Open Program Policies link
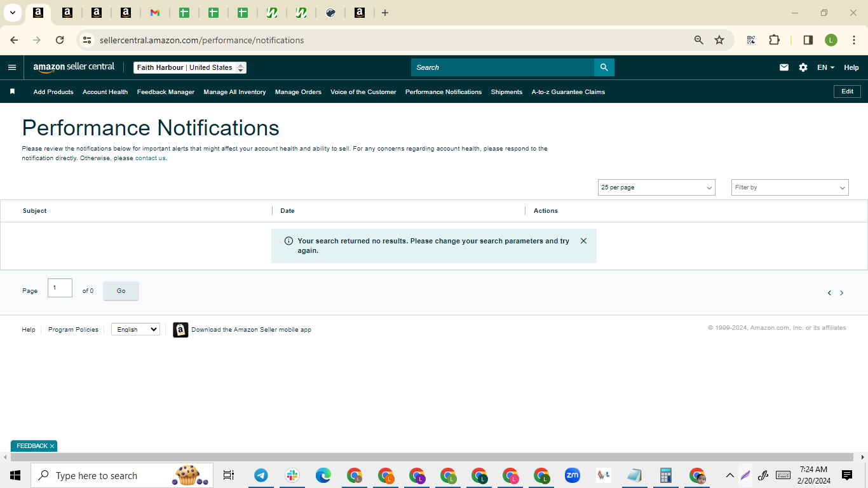The image size is (868, 488). [x=73, y=330]
